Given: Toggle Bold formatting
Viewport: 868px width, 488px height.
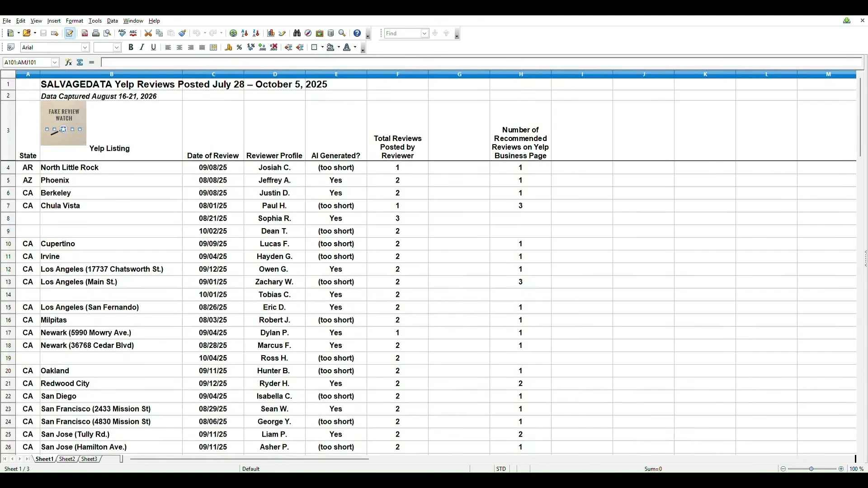Looking at the screenshot, I should [131, 47].
